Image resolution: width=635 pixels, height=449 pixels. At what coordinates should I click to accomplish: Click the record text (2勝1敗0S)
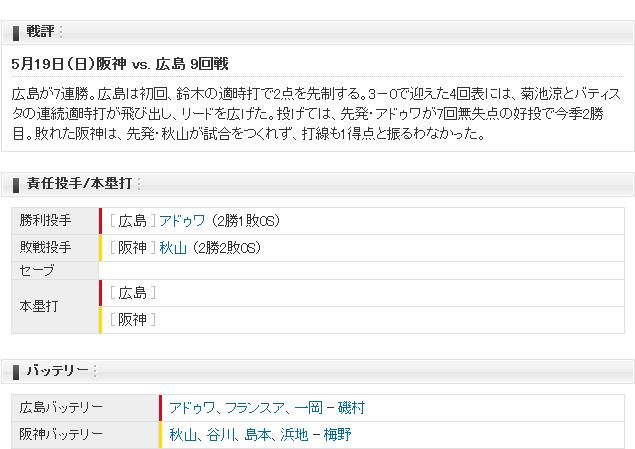tap(244, 221)
